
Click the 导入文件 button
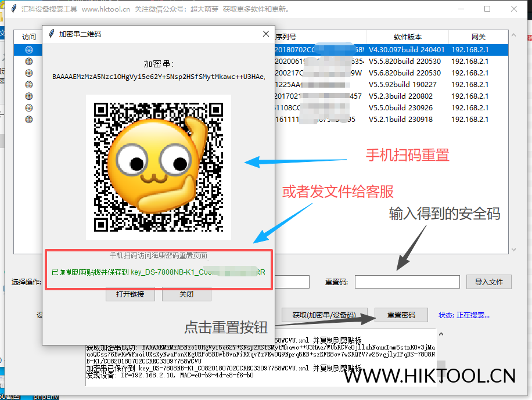pos(489,282)
